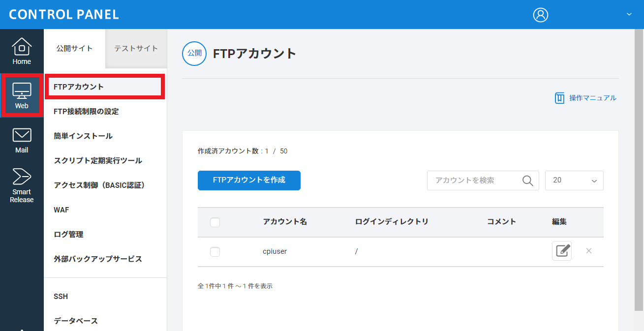Open the 20 rows-per-page dropdown
The height and width of the screenshot is (331, 644).
[574, 181]
